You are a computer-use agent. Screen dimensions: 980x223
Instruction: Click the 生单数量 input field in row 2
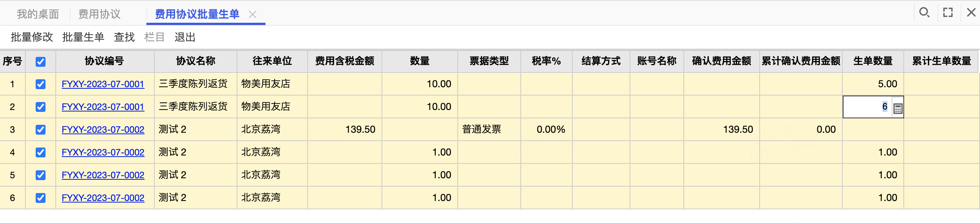(867, 107)
